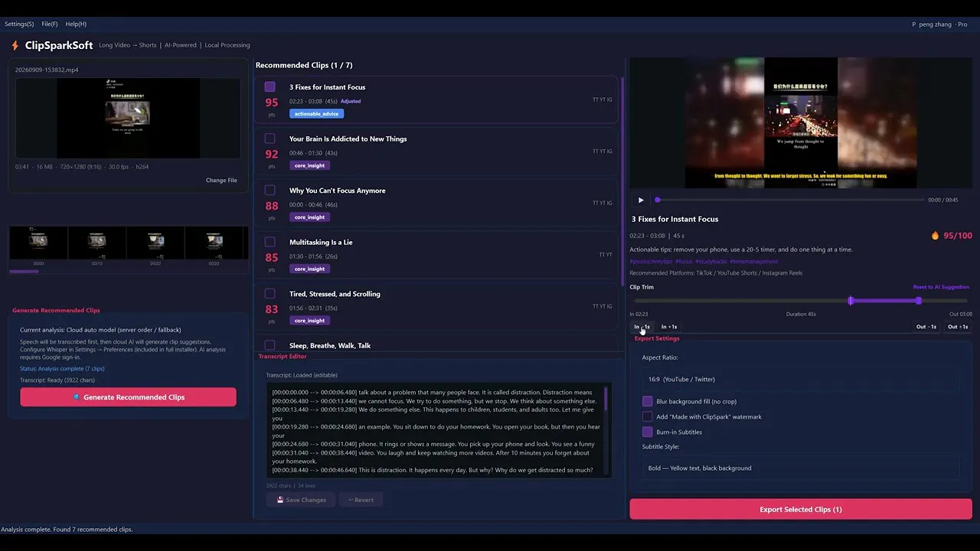Click the Out -1s trim button
Screen dimensions: 980x551
point(926,327)
